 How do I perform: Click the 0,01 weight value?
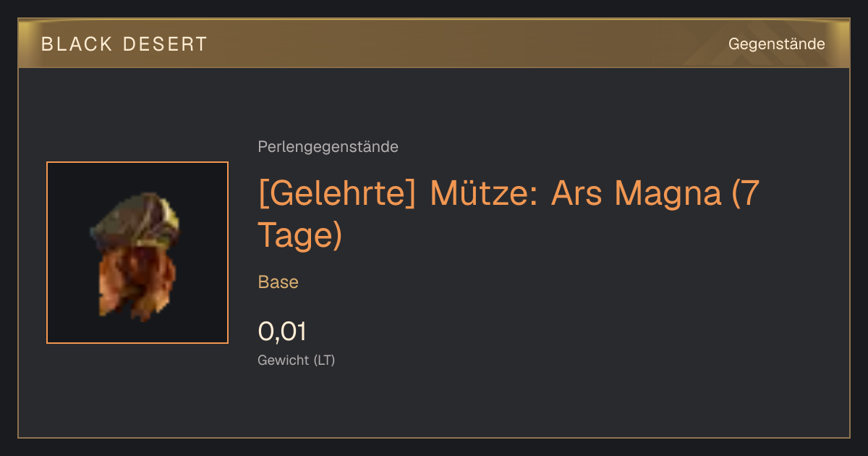point(283,332)
